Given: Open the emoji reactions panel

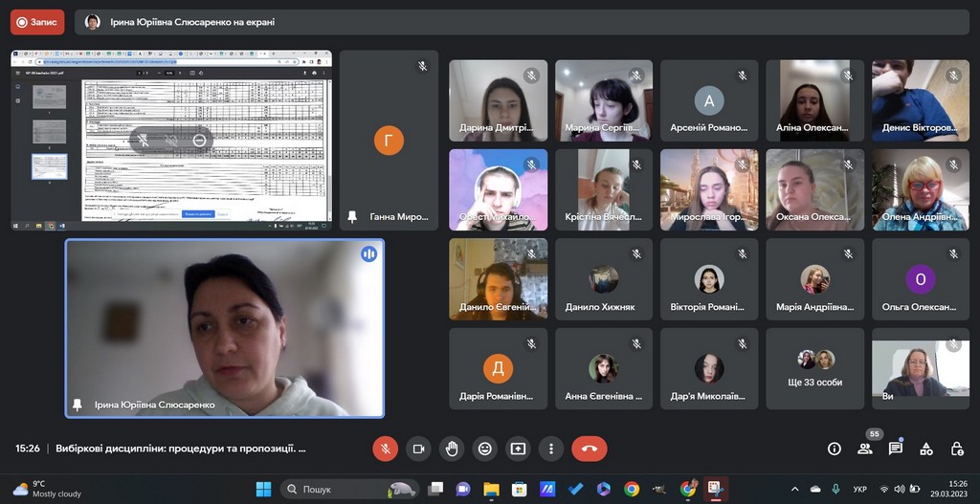Looking at the screenshot, I should [x=485, y=449].
